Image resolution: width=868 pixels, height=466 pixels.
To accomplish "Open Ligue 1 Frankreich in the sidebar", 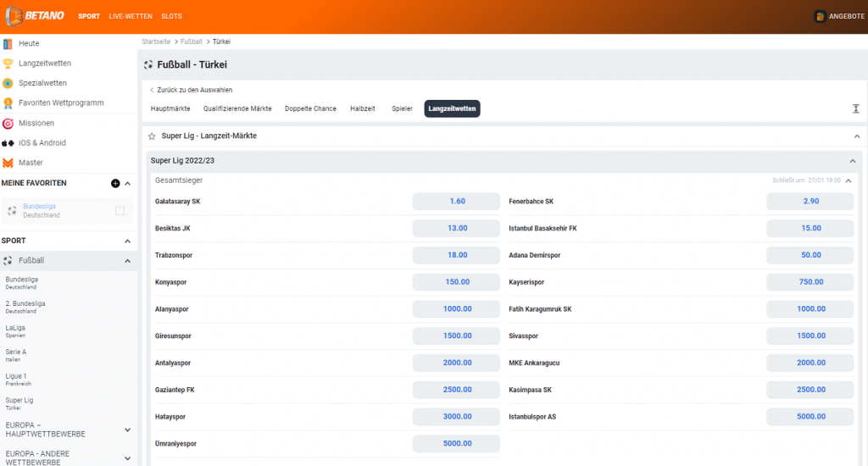I will point(19,380).
